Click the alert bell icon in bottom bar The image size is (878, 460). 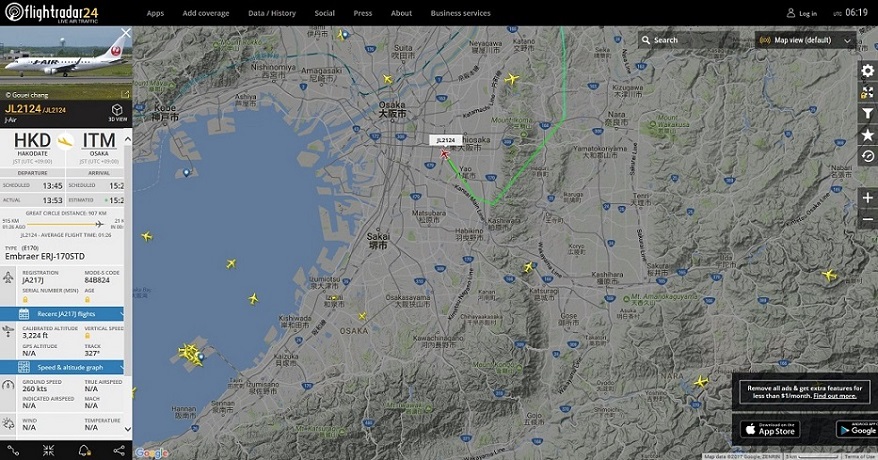tap(84, 450)
